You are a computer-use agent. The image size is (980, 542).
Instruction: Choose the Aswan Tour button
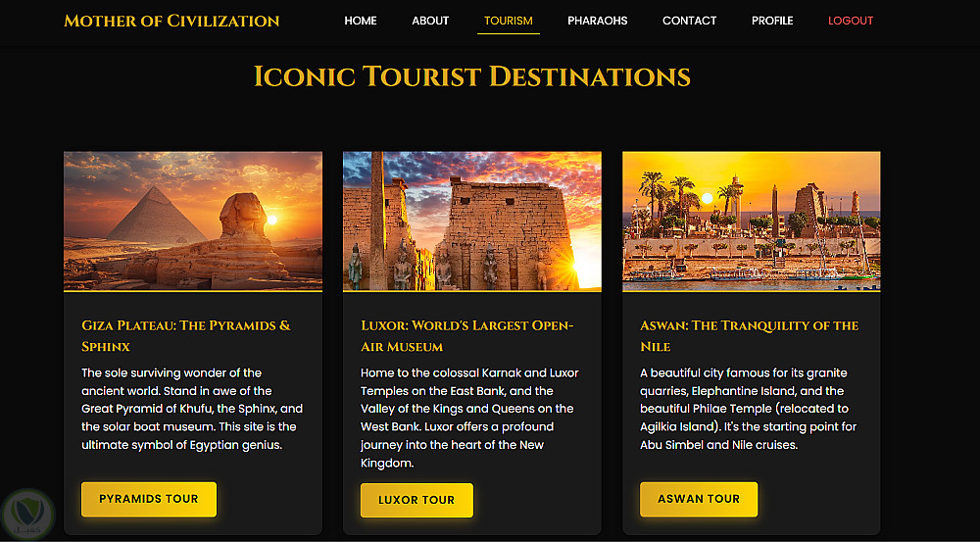[x=699, y=499]
